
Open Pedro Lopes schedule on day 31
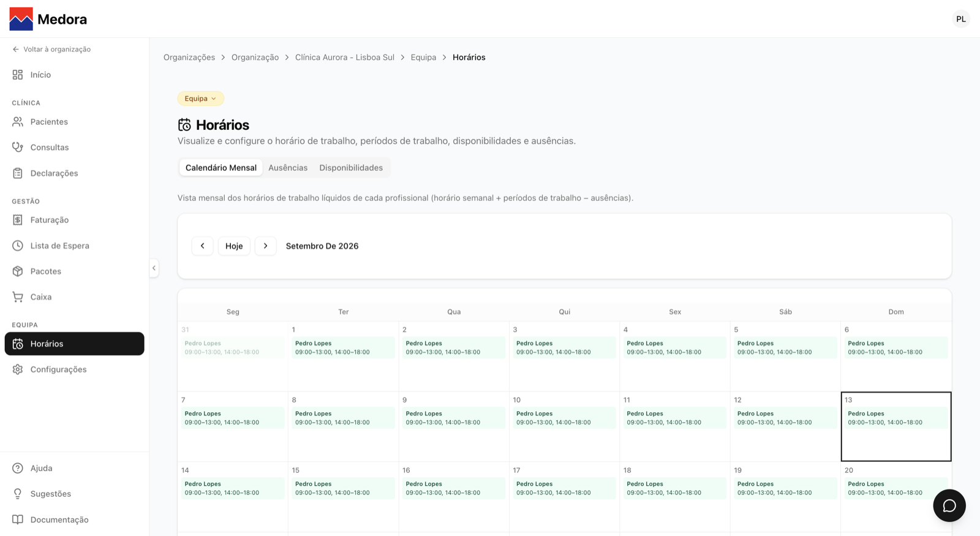point(233,347)
